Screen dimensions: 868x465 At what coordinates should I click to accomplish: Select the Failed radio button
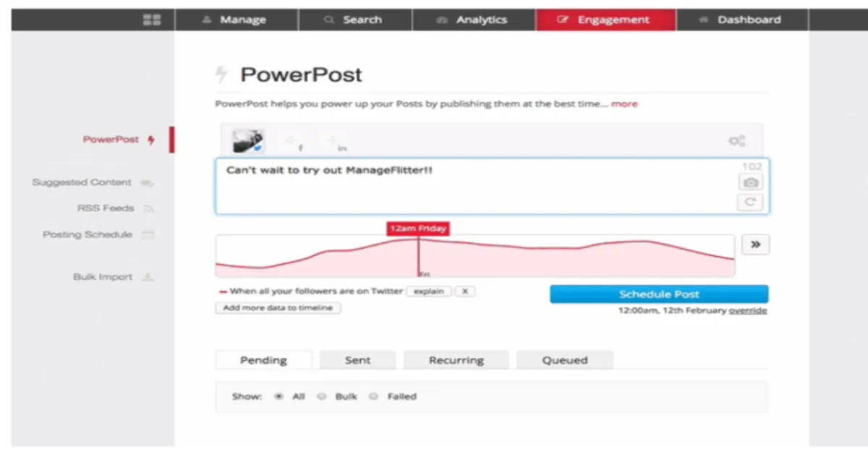click(x=374, y=396)
